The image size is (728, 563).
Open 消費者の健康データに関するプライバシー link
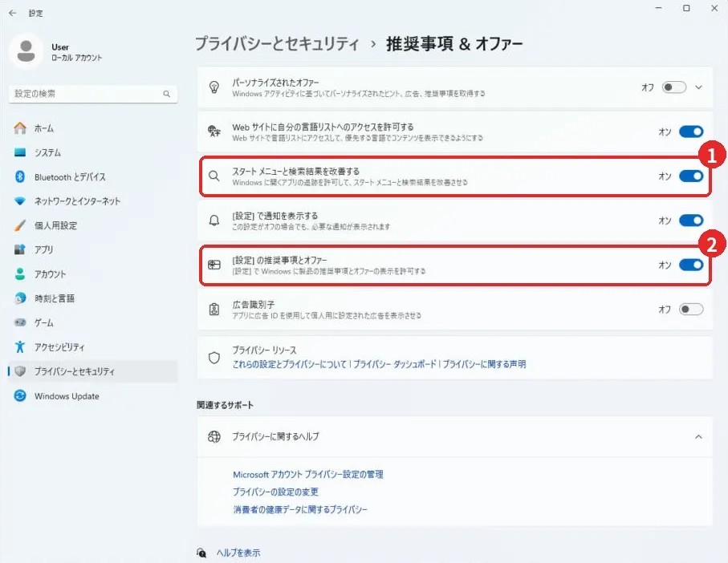[x=300, y=509]
